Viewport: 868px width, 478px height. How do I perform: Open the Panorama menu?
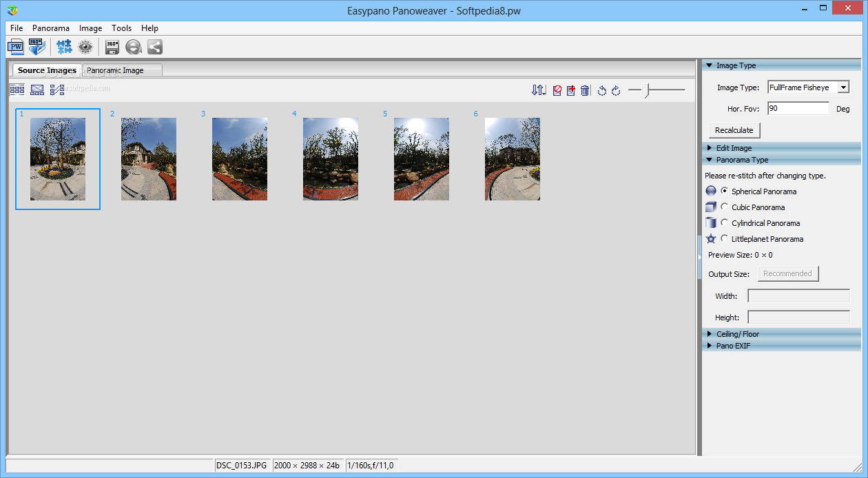coord(51,28)
